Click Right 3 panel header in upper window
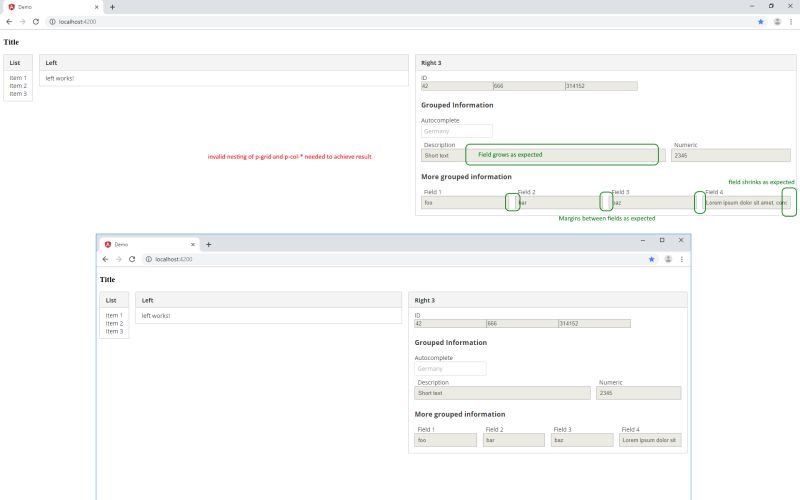800x500 pixels. 606,63
